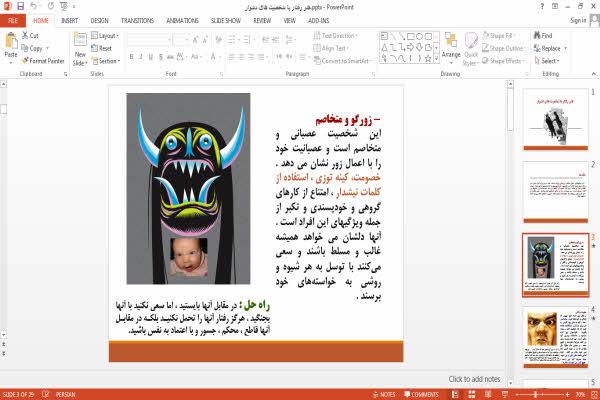Select slide 2 thumbnail
This screenshot has width=600, height=400.
[556, 192]
